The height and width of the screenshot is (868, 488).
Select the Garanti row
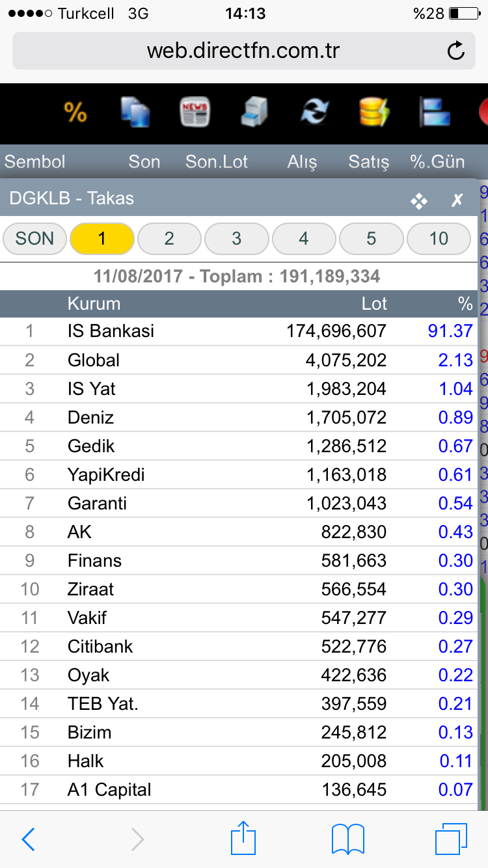[239, 503]
